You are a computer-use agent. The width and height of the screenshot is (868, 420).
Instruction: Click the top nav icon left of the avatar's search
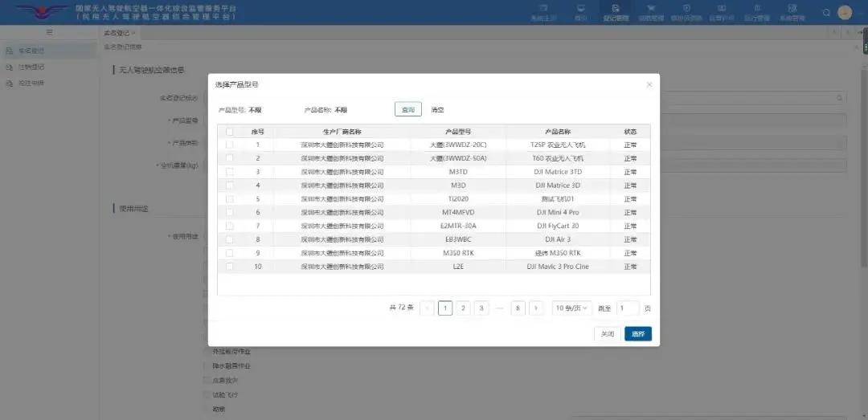(x=792, y=8)
